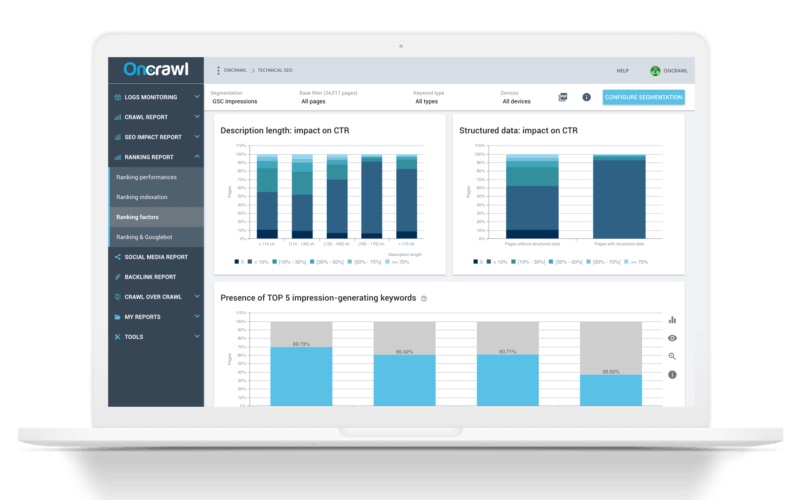Toggle the '0' series in Structured data legend
Viewport: 800px width, 500px height.
pyautogui.click(x=478, y=262)
